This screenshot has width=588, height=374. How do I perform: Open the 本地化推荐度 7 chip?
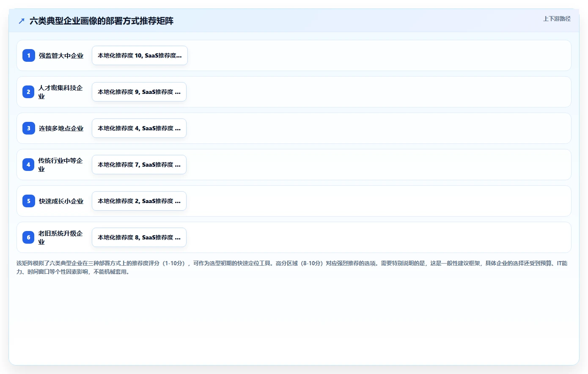tap(139, 165)
